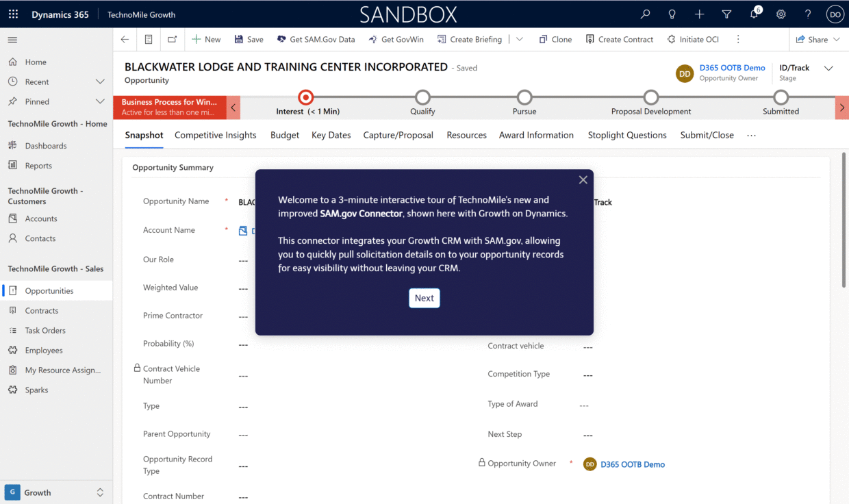Screen dimensions: 849x504
Task: Click the business process flow name flag
Action: coord(170,107)
